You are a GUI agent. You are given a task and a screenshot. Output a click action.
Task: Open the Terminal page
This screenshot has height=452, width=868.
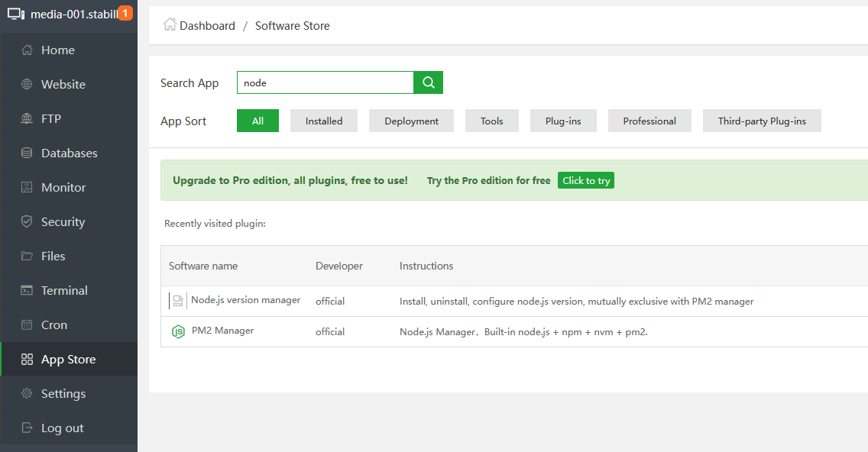[64, 290]
